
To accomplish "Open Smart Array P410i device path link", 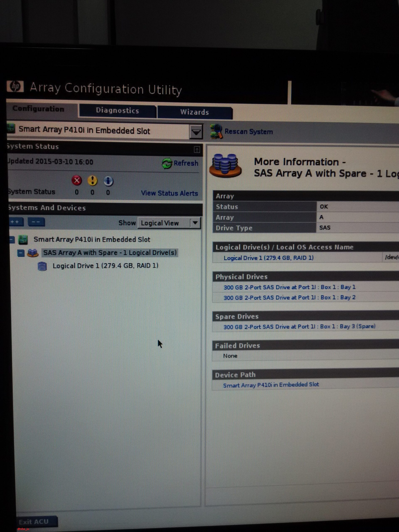I will pyautogui.click(x=271, y=385).
